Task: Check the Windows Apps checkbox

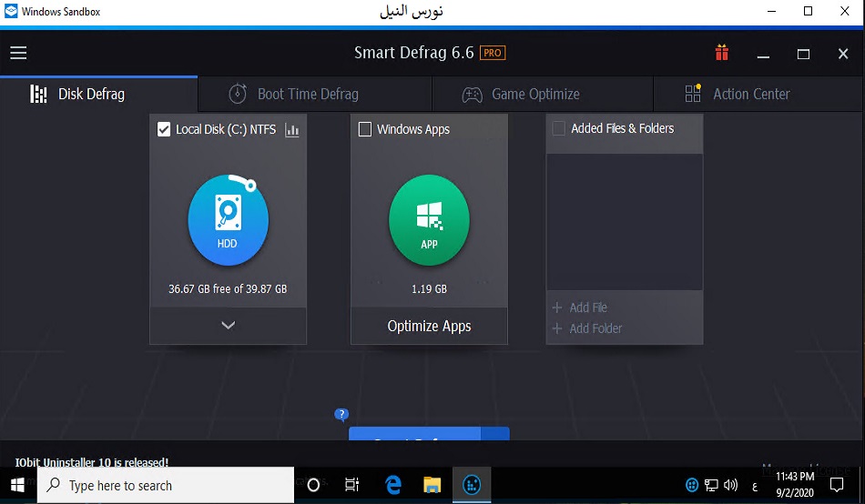Action: tap(364, 129)
